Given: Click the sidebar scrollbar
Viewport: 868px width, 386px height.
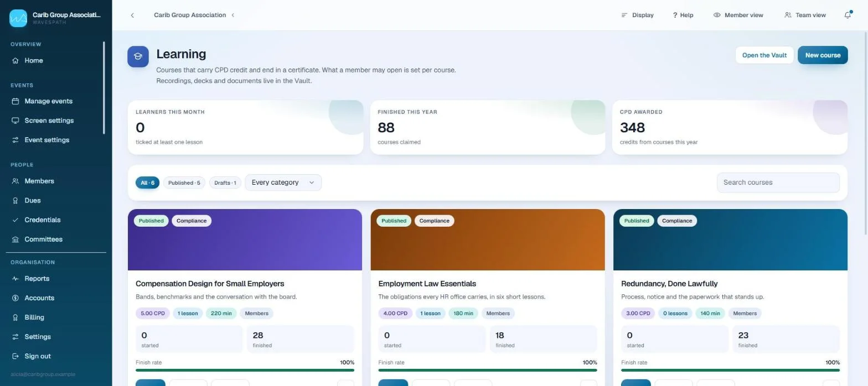Looking at the screenshot, I should [104, 87].
